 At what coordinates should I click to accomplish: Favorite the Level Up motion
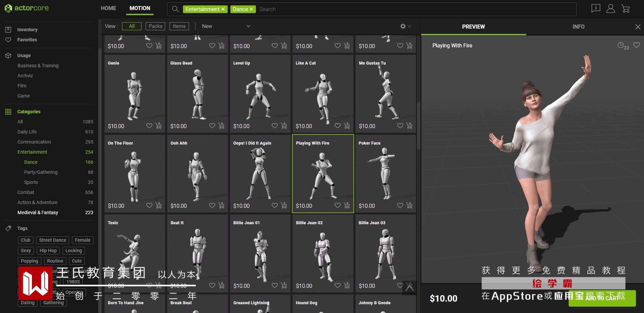(275, 126)
